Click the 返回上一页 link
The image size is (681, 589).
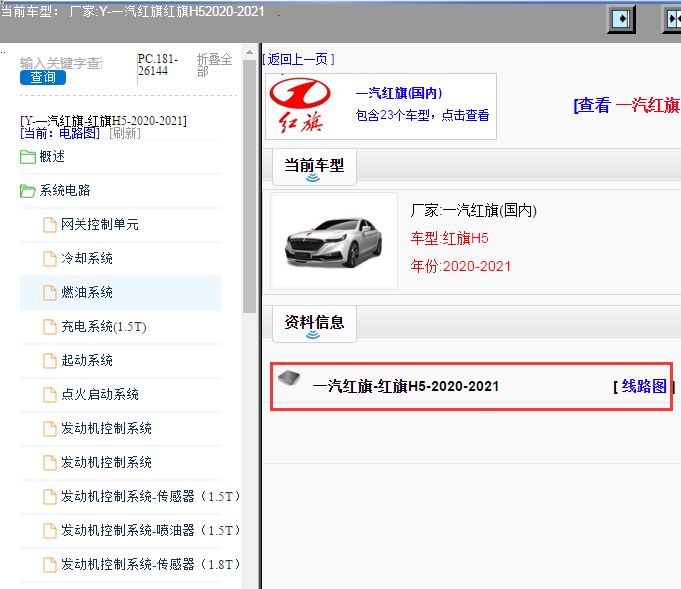tap(298, 59)
